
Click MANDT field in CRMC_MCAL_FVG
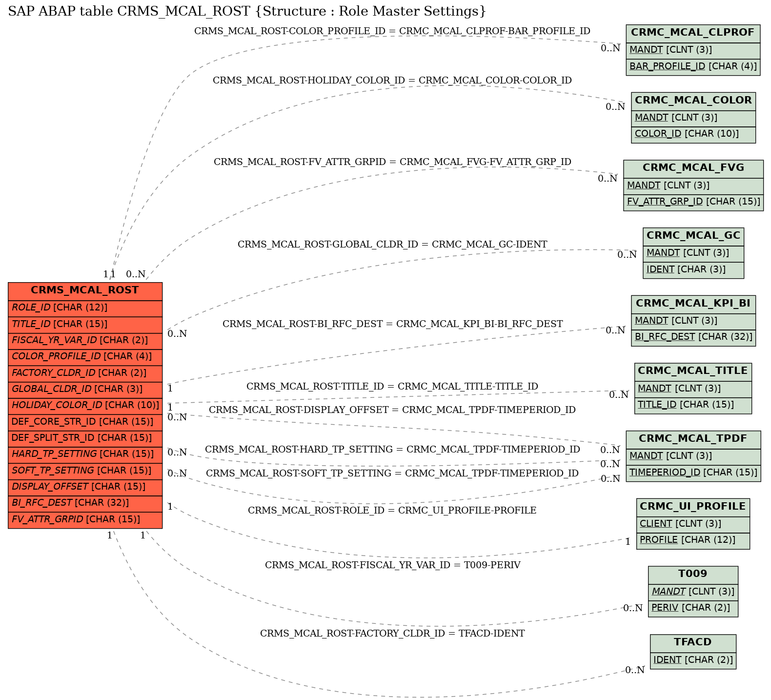[x=693, y=186]
